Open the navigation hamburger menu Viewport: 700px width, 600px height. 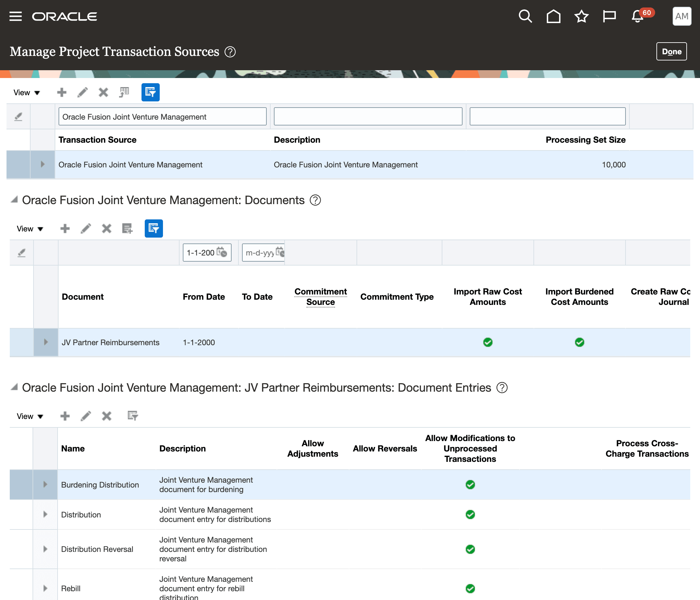15,16
